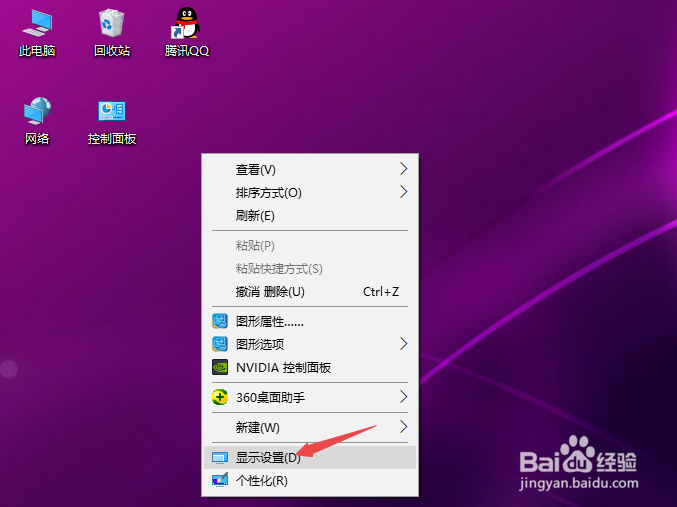Click the 腾讯QQ icon label text
Viewport: 677px width, 507px height.
coord(187,51)
